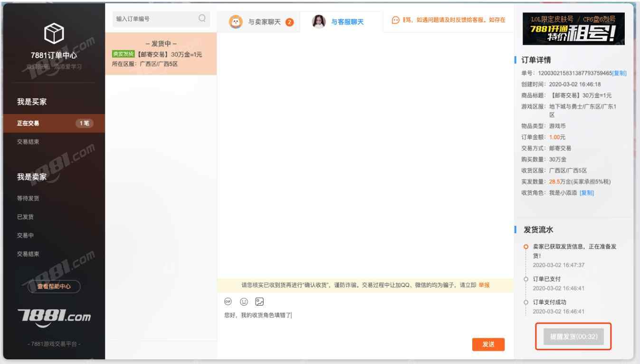Click the notice speech bubble icon

pos(396,19)
